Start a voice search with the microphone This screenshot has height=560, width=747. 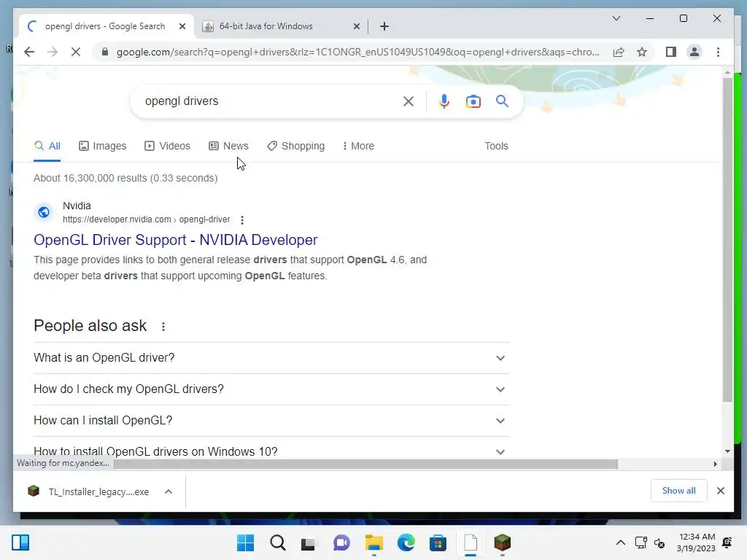click(444, 101)
